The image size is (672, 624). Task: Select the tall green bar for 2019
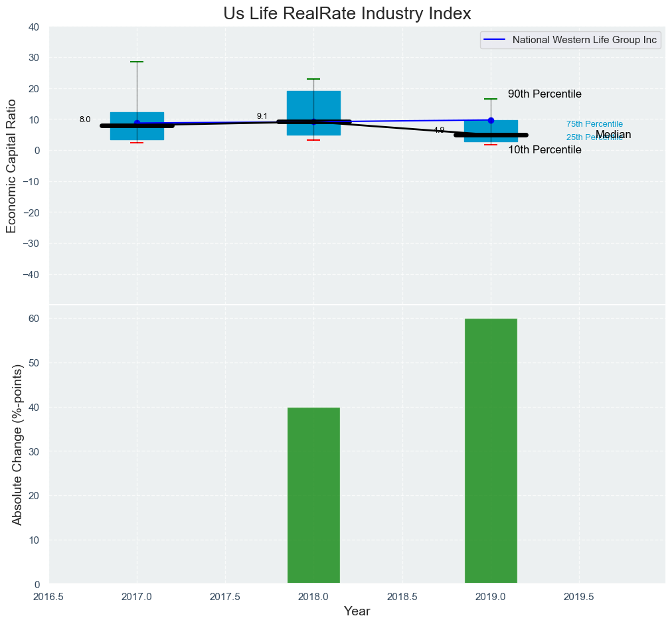click(491, 451)
